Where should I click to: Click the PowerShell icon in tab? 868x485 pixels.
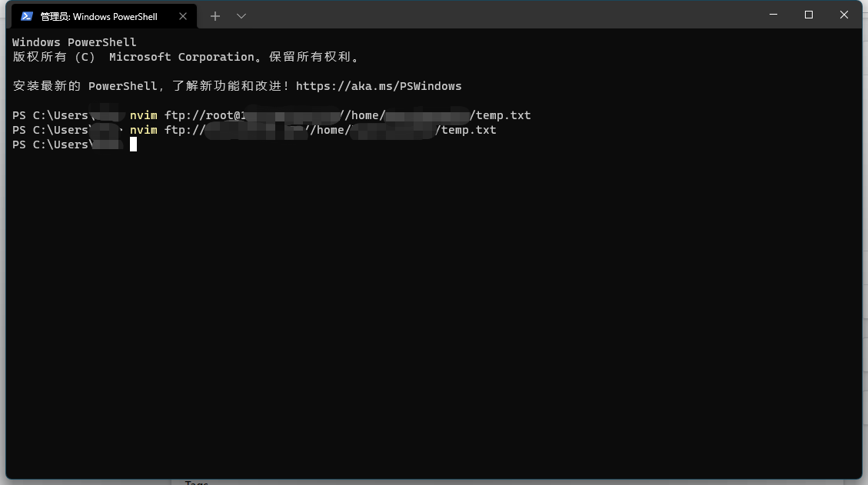pyautogui.click(x=27, y=16)
